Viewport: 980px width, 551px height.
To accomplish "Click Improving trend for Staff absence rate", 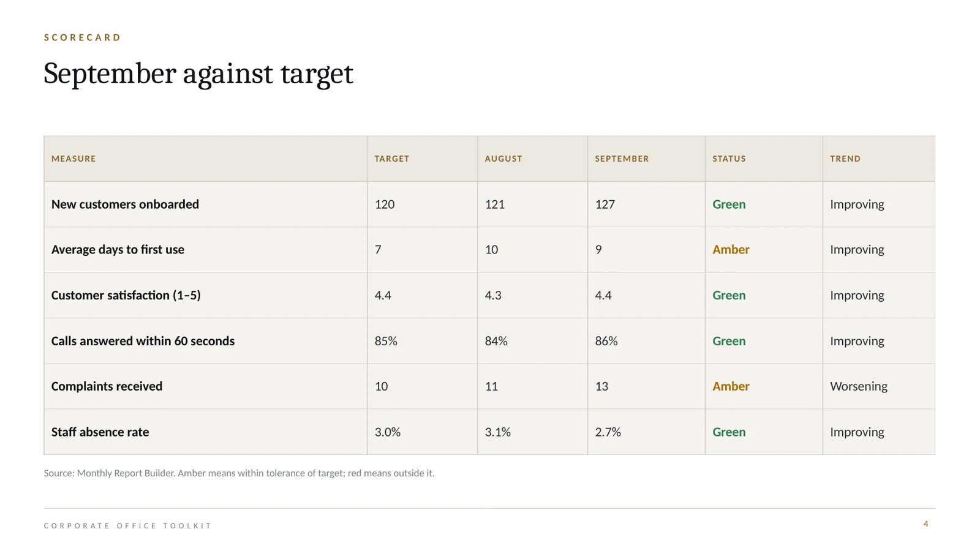I will [x=857, y=432].
